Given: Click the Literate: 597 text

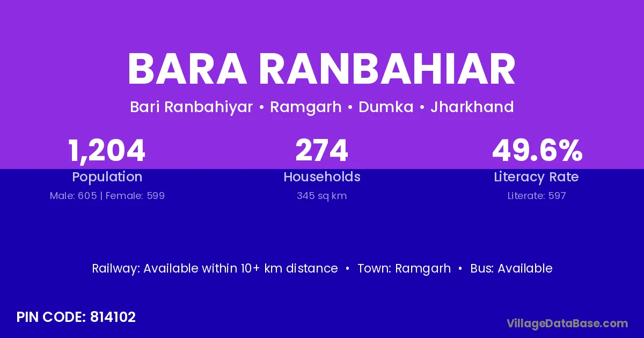Looking at the screenshot, I should 537,196.
